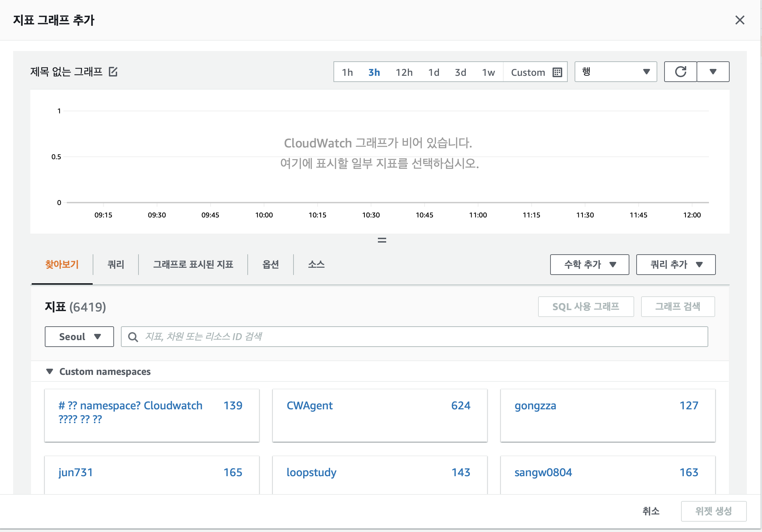Image resolution: width=762 pixels, height=532 pixels.
Task: Open the 쿼리 추가 dropdown menu
Action: pyautogui.click(x=676, y=265)
